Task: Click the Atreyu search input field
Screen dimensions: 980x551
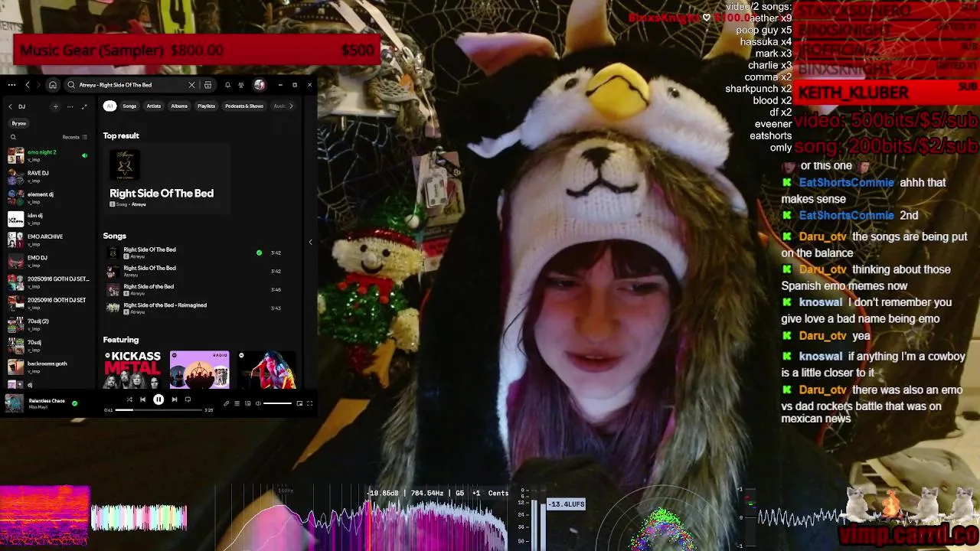Action: click(130, 85)
